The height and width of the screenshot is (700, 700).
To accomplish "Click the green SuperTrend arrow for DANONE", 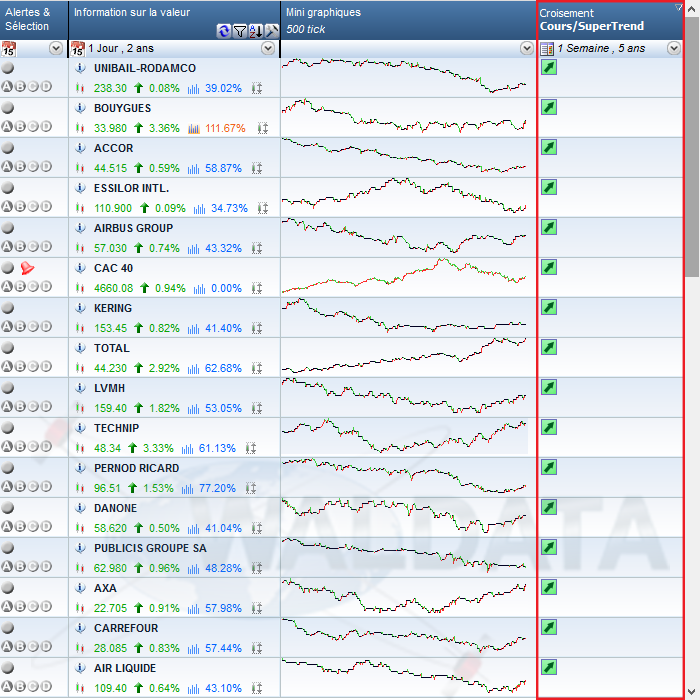I will pyautogui.click(x=549, y=507).
